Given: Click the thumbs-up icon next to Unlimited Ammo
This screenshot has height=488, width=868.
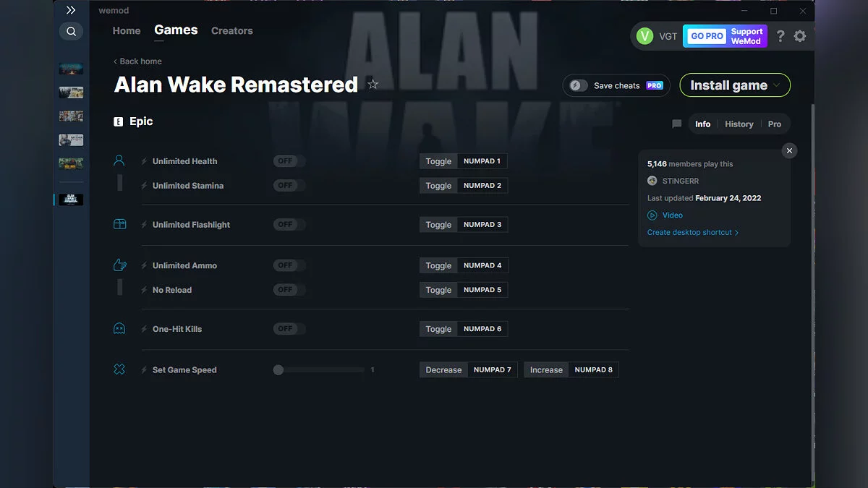Looking at the screenshot, I should point(119,265).
